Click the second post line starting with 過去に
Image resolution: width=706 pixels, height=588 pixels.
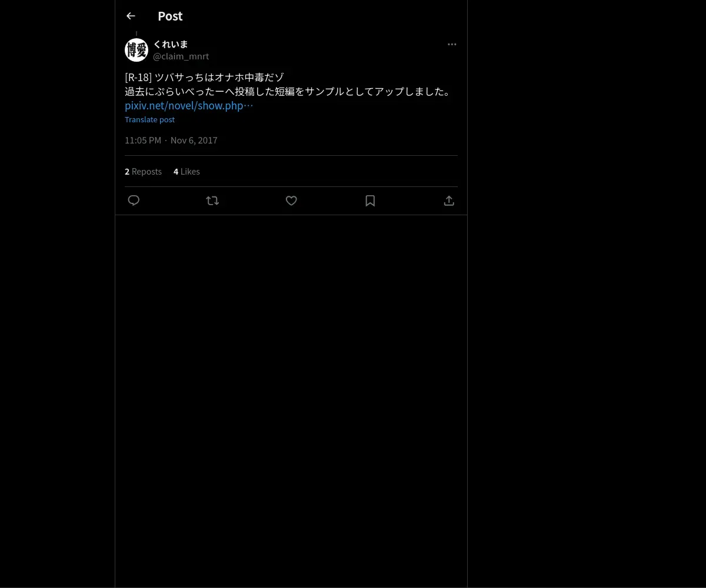coord(288,92)
